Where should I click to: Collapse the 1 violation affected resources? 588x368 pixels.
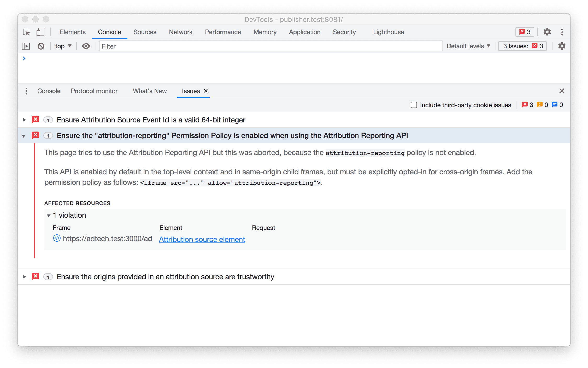49,215
